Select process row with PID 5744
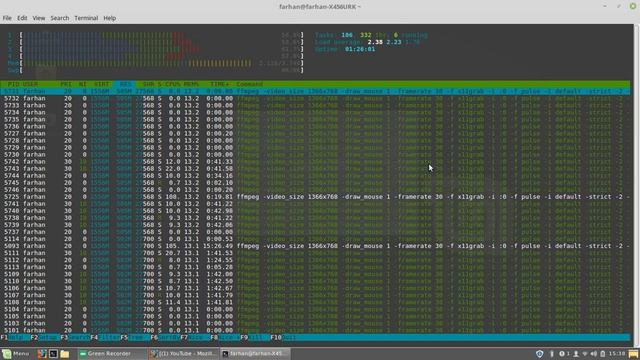640x360 pixels. coord(315,176)
